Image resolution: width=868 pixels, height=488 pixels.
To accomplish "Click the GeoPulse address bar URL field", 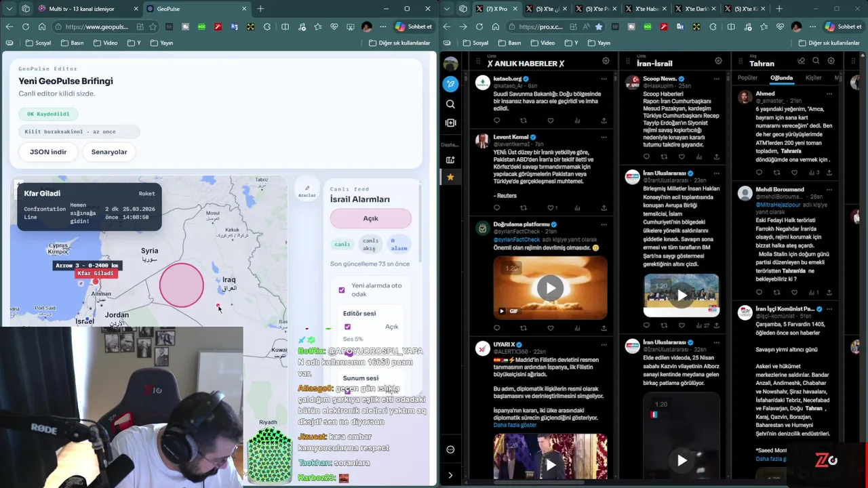I will (x=97, y=26).
